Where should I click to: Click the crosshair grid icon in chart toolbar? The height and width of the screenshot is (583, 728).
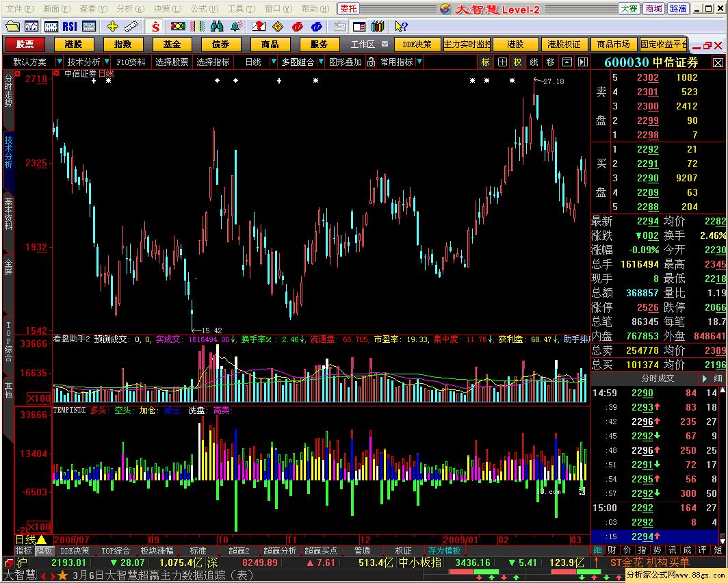[x=502, y=62]
